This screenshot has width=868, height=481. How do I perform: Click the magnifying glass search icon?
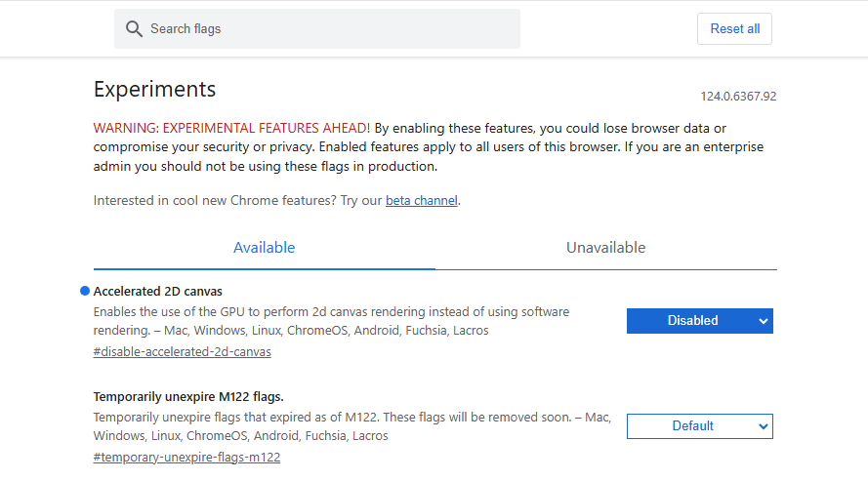pyautogui.click(x=134, y=28)
